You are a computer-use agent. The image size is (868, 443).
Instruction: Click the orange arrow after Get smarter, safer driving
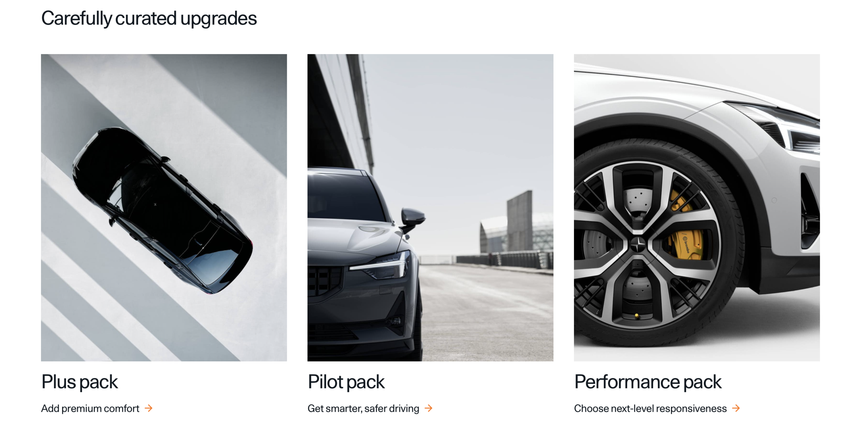[x=429, y=408]
